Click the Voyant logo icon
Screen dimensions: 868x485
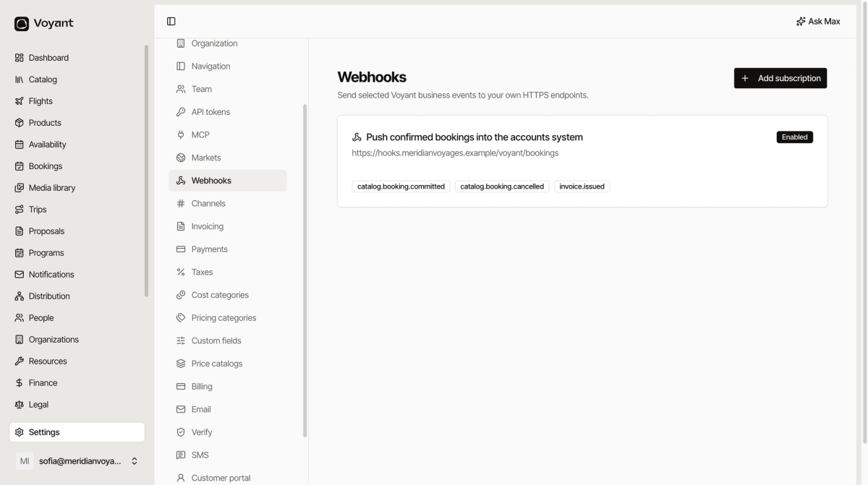[x=22, y=24]
